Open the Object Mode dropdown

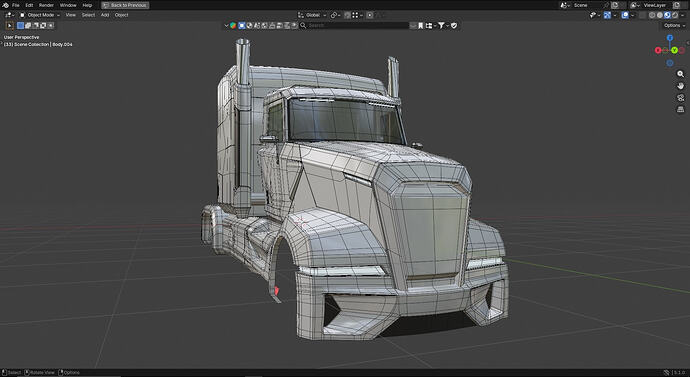click(39, 15)
